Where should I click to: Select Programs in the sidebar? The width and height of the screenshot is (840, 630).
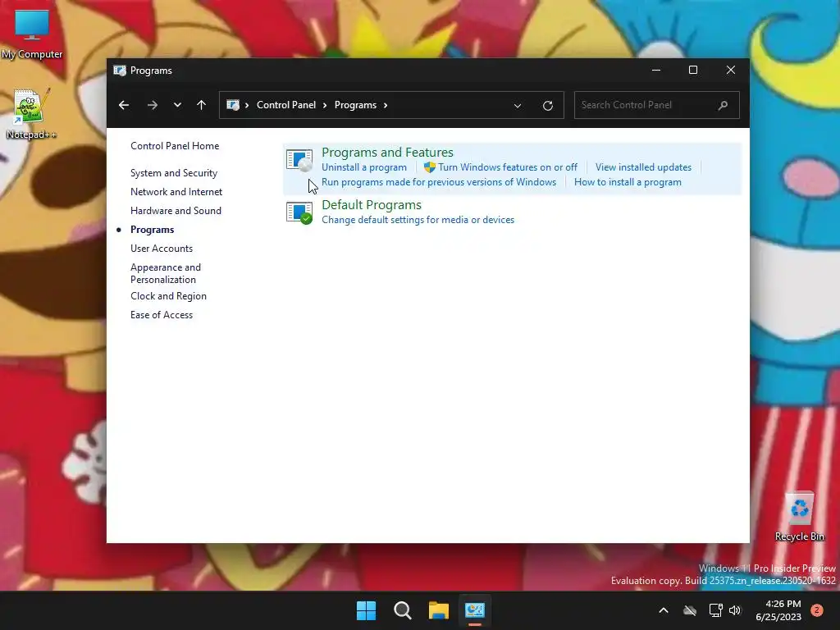coord(152,230)
